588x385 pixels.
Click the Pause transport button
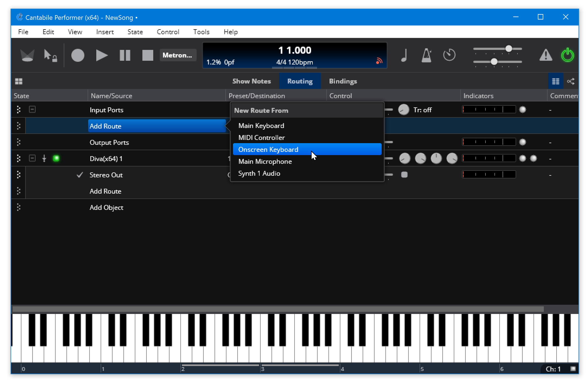pyautogui.click(x=125, y=55)
